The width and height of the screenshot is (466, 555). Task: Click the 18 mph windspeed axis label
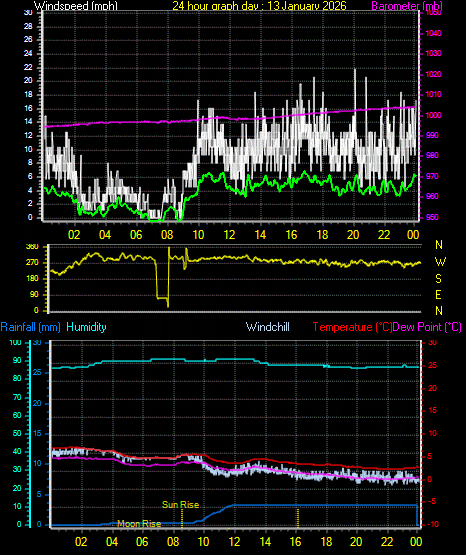tap(28, 95)
